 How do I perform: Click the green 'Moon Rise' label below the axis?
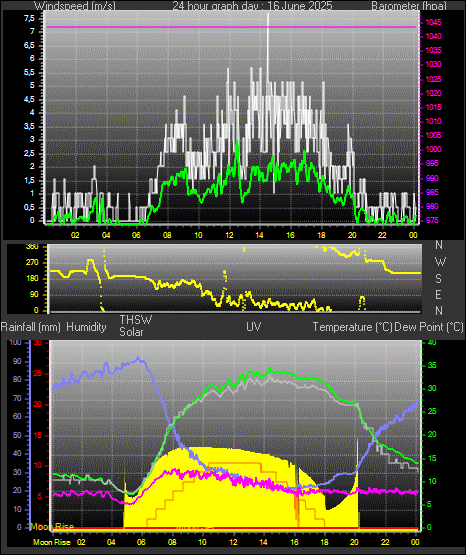point(52,542)
